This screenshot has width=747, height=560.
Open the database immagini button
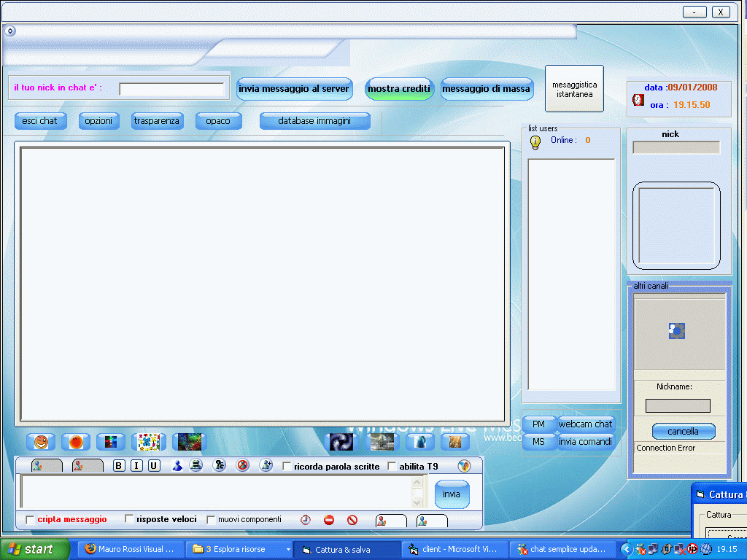click(x=314, y=121)
